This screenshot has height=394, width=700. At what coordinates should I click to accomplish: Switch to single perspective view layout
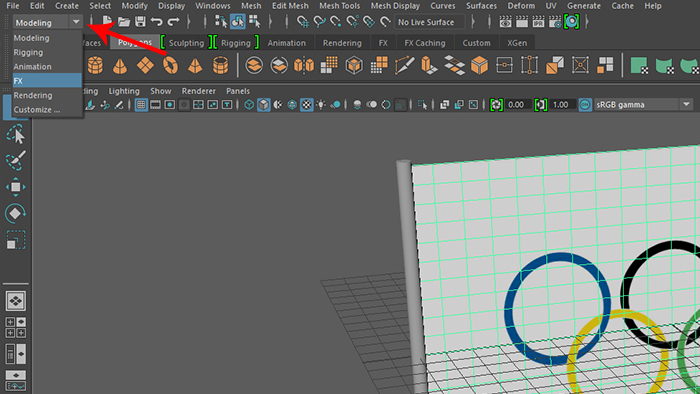pyautogui.click(x=16, y=301)
